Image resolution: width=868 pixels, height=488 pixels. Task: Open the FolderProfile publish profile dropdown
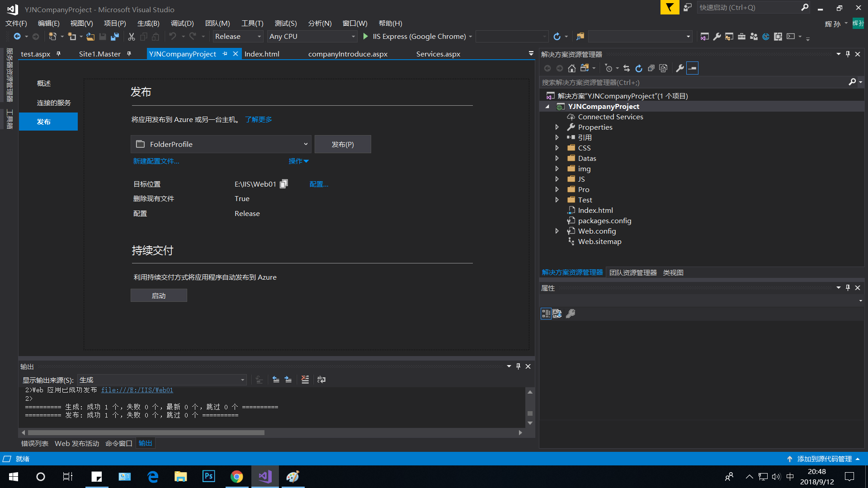(x=221, y=144)
